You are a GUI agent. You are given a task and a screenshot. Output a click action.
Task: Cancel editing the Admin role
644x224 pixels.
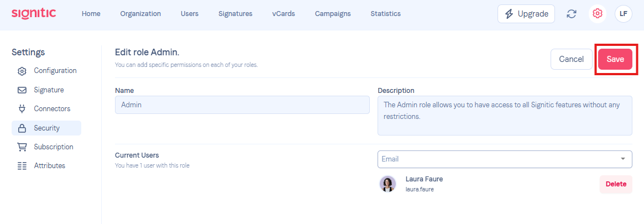(x=571, y=59)
